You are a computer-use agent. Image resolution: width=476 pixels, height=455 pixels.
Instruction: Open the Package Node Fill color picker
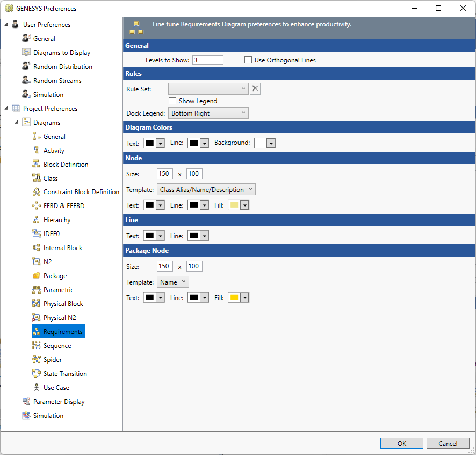click(239, 298)
